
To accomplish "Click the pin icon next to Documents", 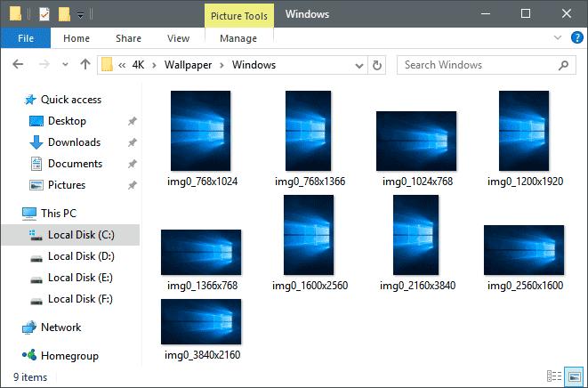I will tap(132, 164).
